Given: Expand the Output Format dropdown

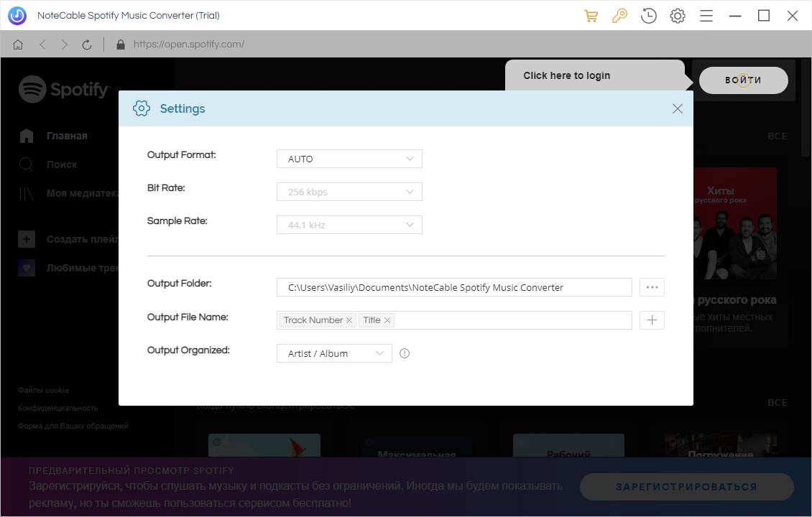Looking at the screenshot, I should point(349,159).
